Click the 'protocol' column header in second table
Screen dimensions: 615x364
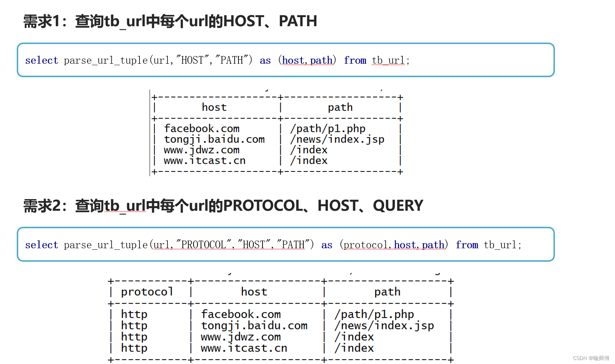point(147,292)
